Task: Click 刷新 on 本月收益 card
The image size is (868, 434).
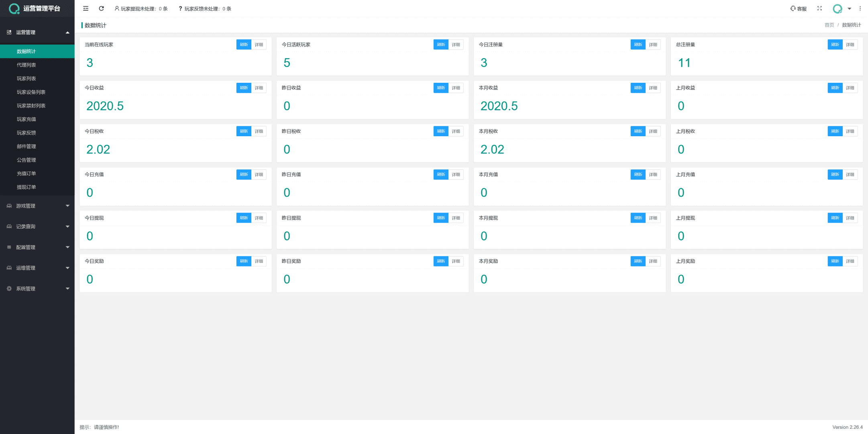Action: (638, 88)
